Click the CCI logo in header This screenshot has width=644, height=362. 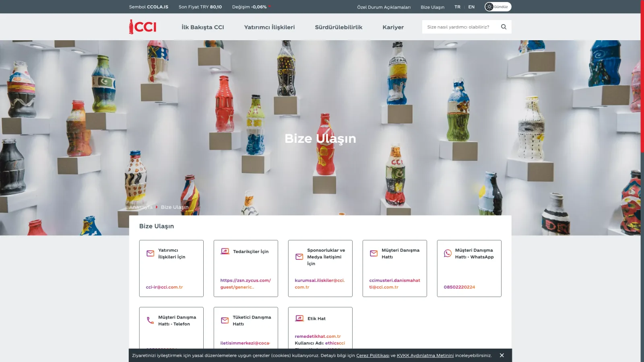click(x=142, y=27)
